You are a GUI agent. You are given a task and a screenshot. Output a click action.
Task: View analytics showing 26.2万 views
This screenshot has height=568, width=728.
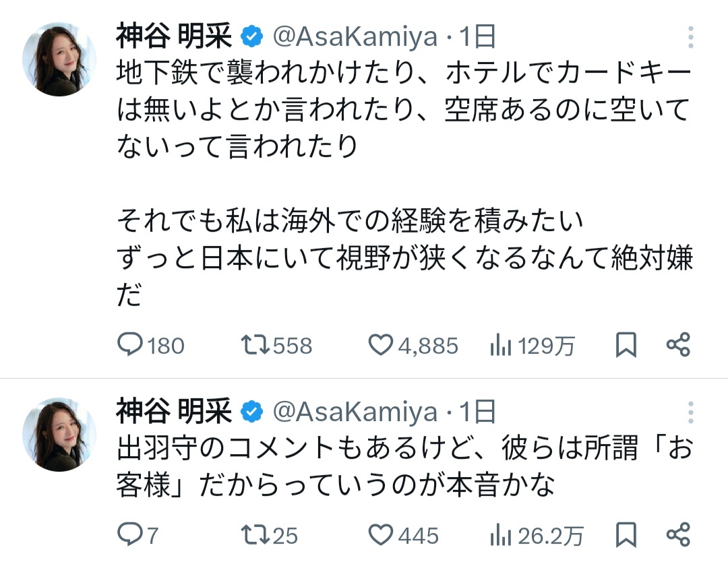click(499, 536)
